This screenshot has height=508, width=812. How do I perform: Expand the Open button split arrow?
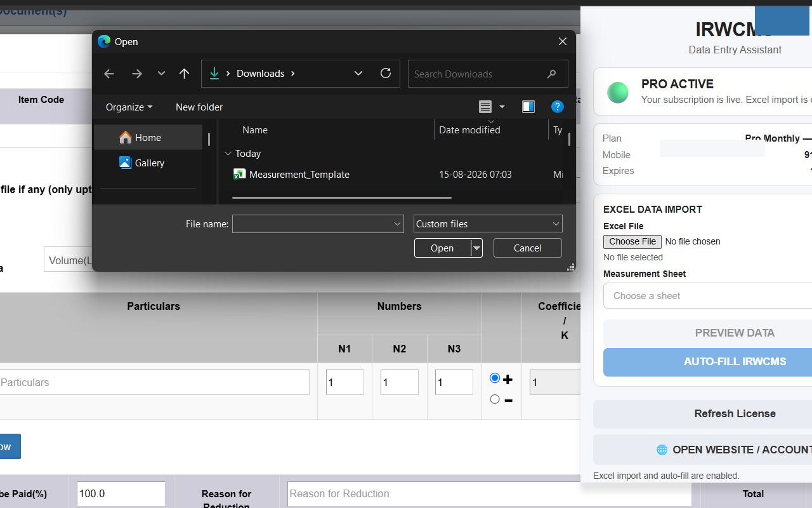click(x=476, y=248)
